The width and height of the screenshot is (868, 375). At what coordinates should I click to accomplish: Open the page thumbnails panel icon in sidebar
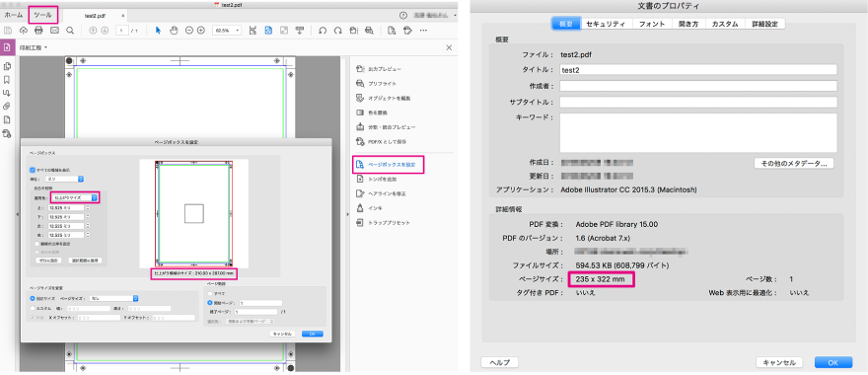pos(7,66)
